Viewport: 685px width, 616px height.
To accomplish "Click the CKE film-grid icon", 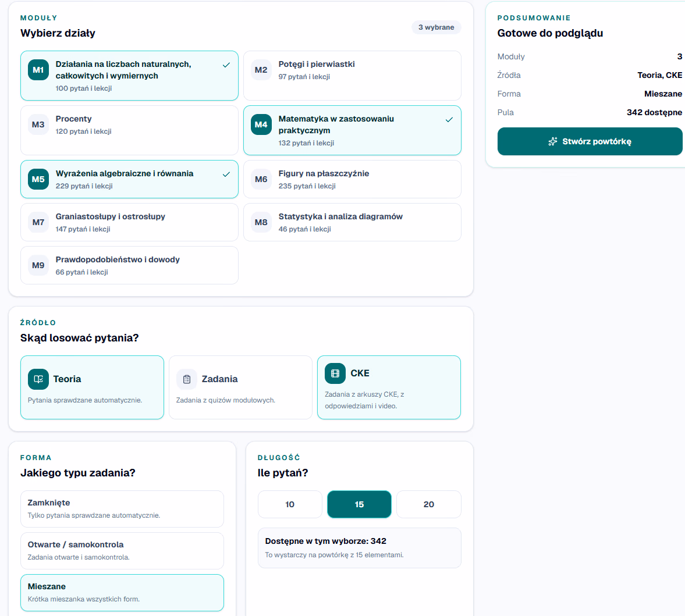I will coord(335,373).
